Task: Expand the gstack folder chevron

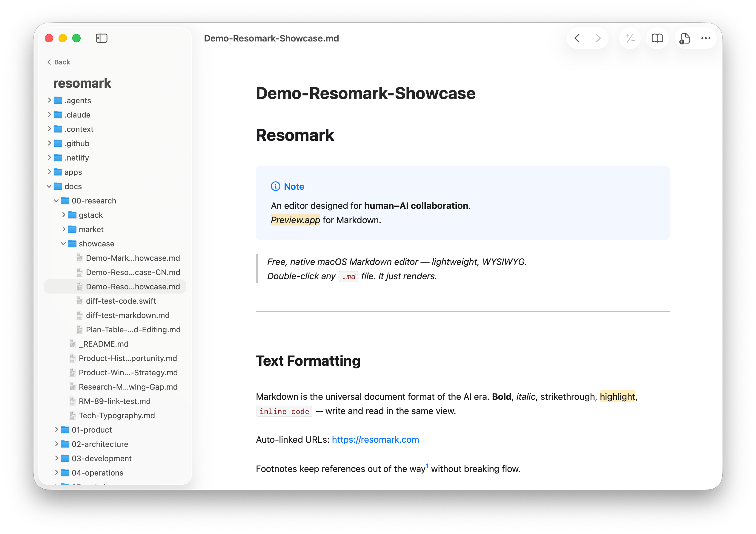Action: [x=64, y=214]
